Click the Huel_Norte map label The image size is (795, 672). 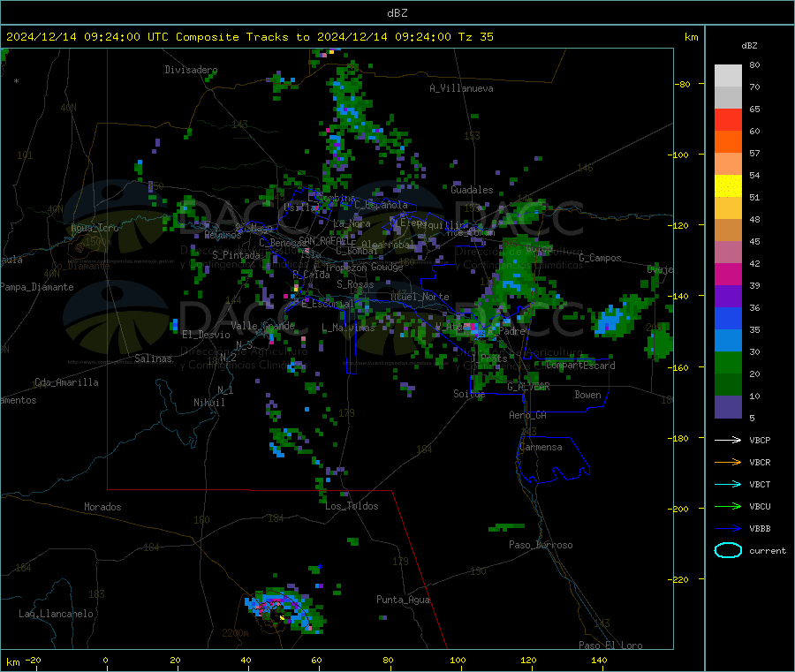tap(420, 297)
